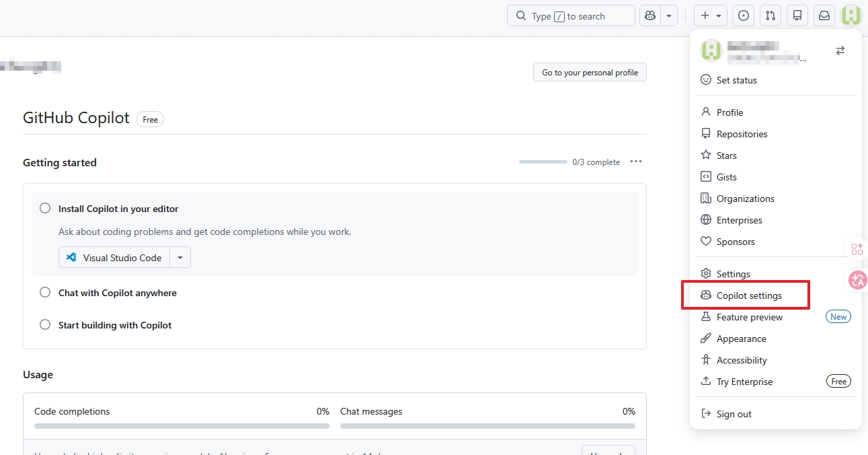Click the pink grid sparkle extension icon
The width and height of the screenshot is (868, 455).
point(857,249)
